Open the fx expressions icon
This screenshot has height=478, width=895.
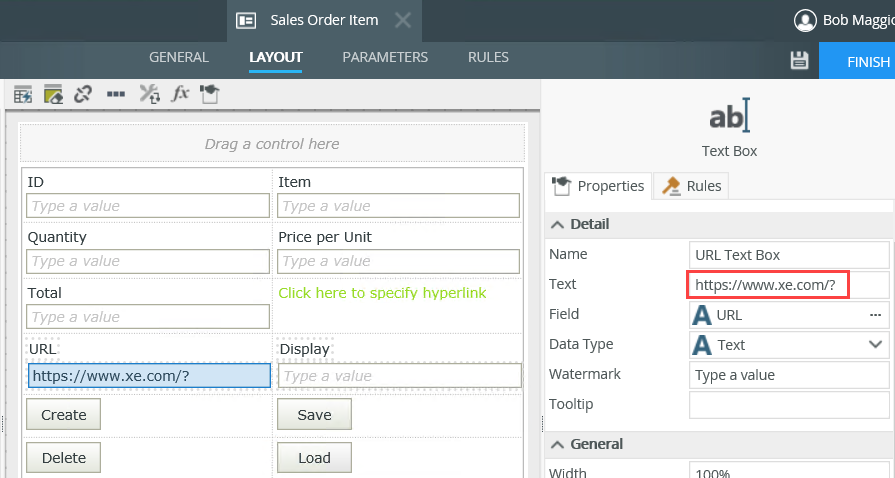(x=180, y=94)
